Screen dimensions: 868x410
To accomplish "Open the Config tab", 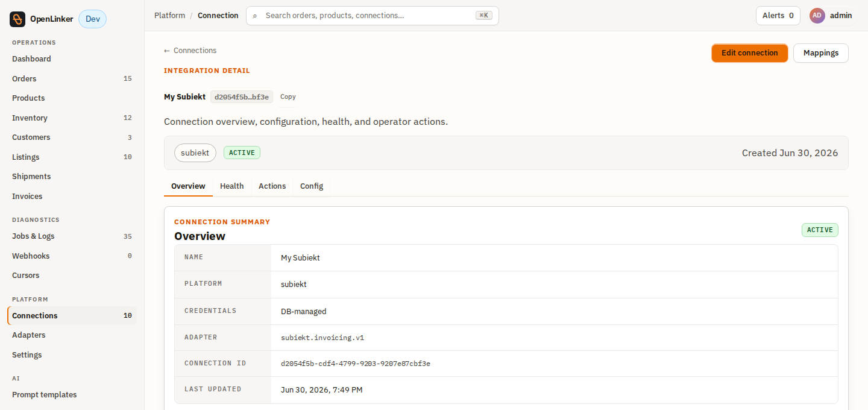I will [x=312, y=186].
